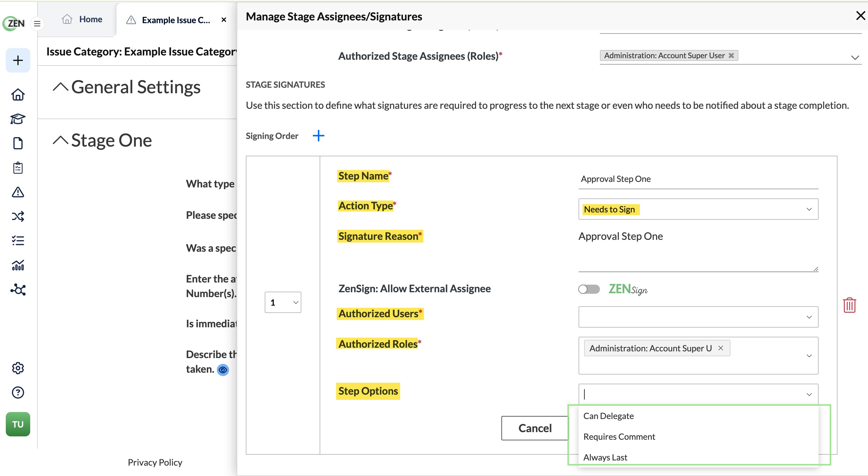This screenshot has height=476, width=868.
Task: Close the Manage Stage Assignees/Signatures panel
Action: click(860, 16)
